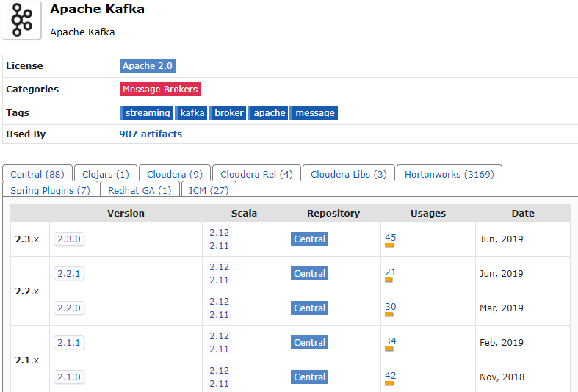Screen dimensions: 578x392
Task: Switch to the Cloudera Libs (3) tab
Action: coord(349,174)
